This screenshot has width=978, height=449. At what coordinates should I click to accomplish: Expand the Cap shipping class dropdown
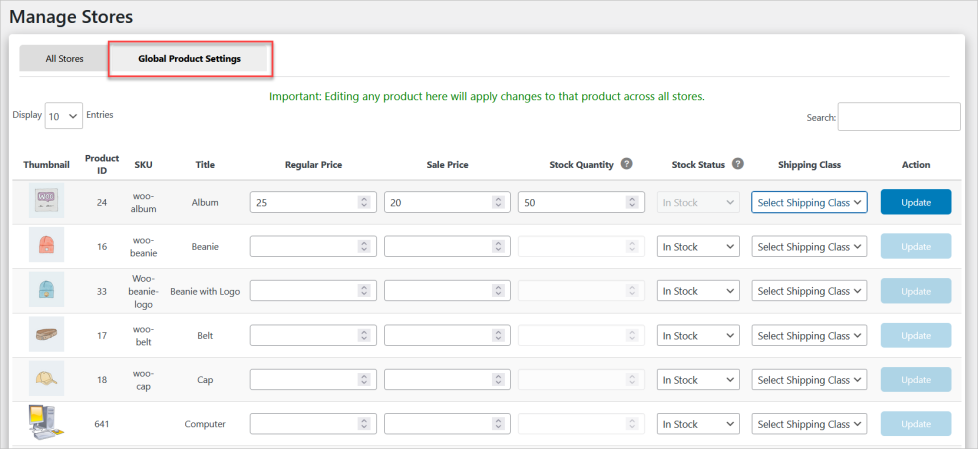(809, 380)
